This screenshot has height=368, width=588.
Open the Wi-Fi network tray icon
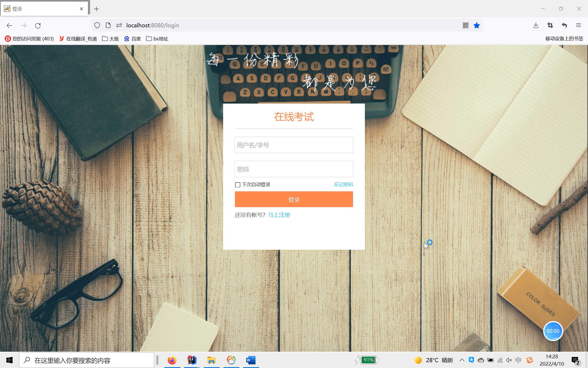pyautogui.click(x=500, y=360)
